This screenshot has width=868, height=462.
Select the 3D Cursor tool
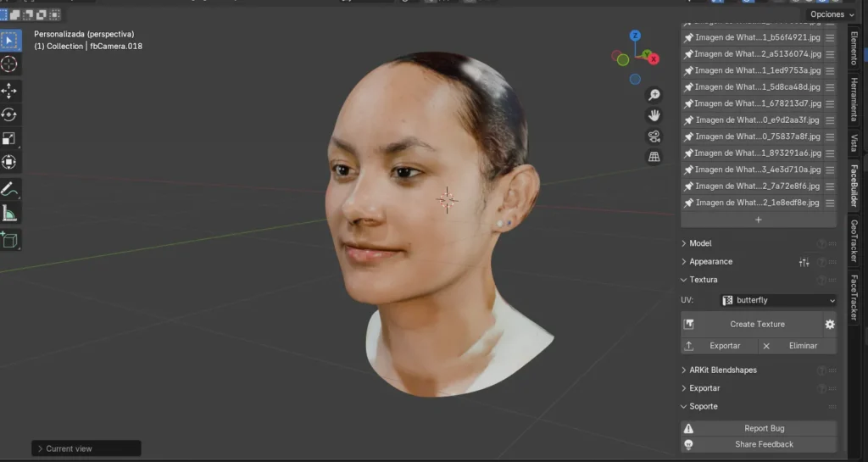[9, 64]
